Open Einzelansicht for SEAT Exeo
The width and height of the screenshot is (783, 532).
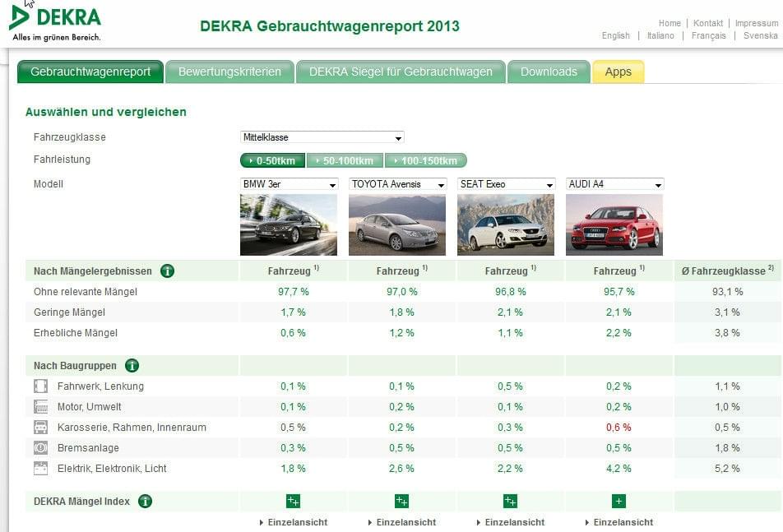pyautogui.click(x=511, y=522)
